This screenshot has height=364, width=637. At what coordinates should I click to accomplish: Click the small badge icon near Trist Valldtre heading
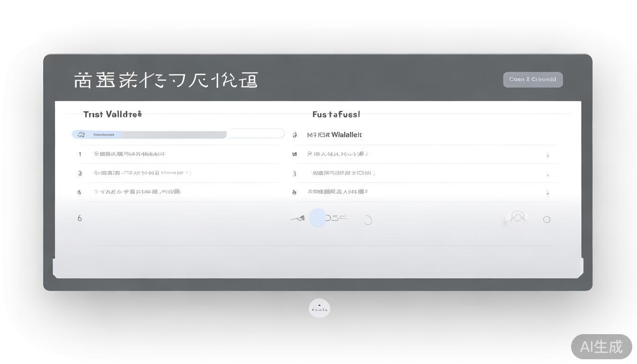[x=138, y=113]
